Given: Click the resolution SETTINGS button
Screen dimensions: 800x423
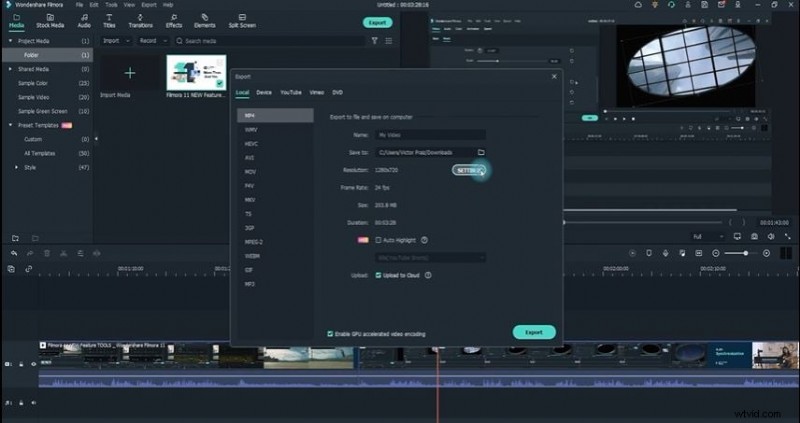Looking at the screenshot, I should 468,170.
